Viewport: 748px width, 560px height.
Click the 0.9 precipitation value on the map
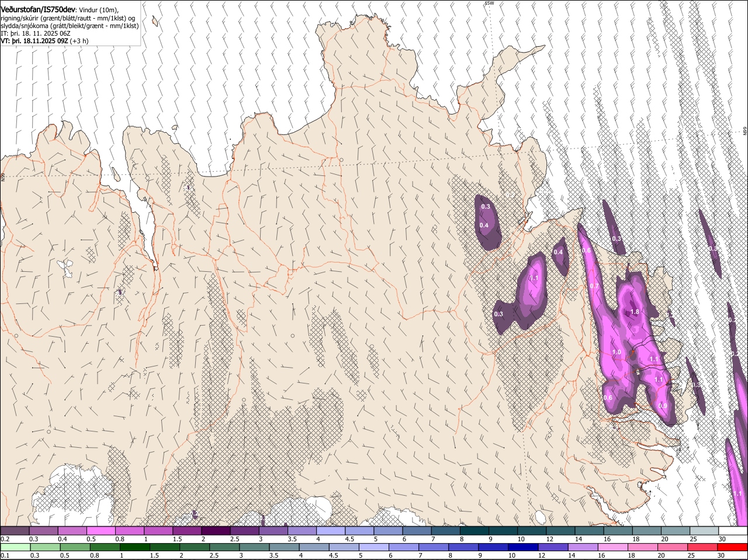(x=663, y=406)
